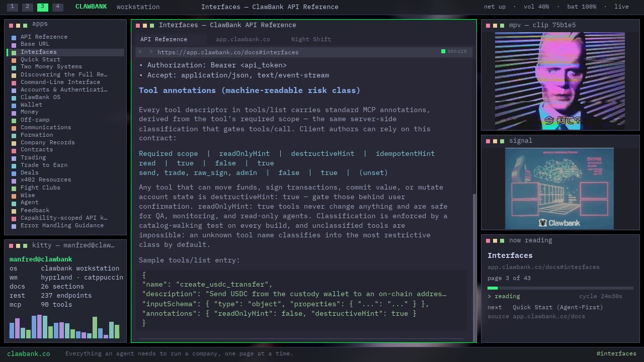Go forward with browser forward arrow
This screenshot has height=362, width=644.
pyautogui.click(x=150, y=52)
